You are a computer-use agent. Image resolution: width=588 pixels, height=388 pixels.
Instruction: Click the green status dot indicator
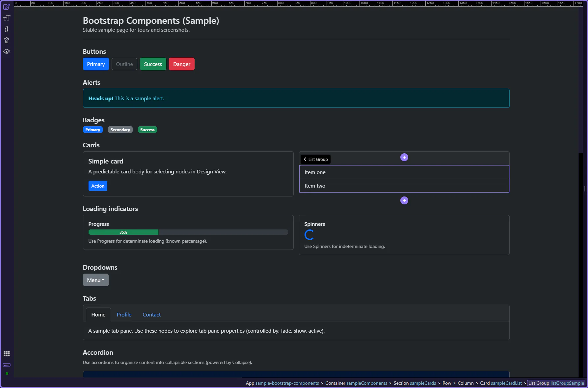[7, 373]
